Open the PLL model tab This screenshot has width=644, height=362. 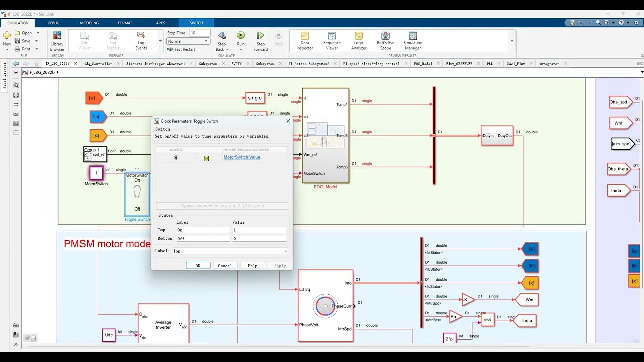[490, 64]
